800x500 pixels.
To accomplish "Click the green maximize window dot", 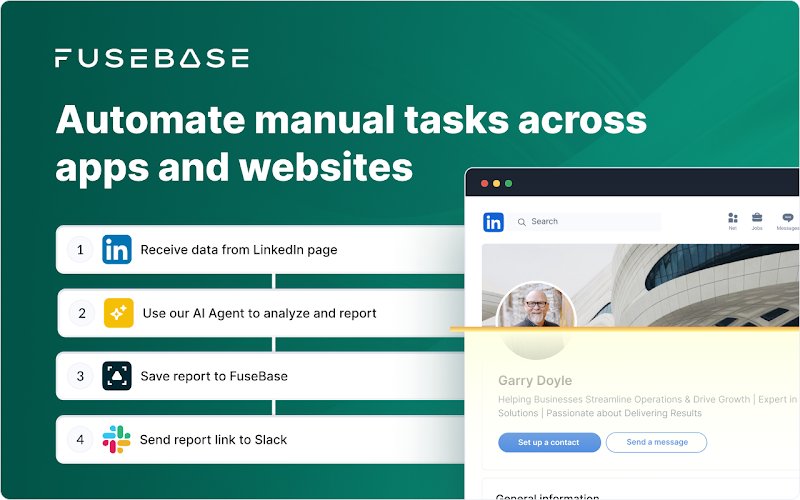I will pos(509,184).
